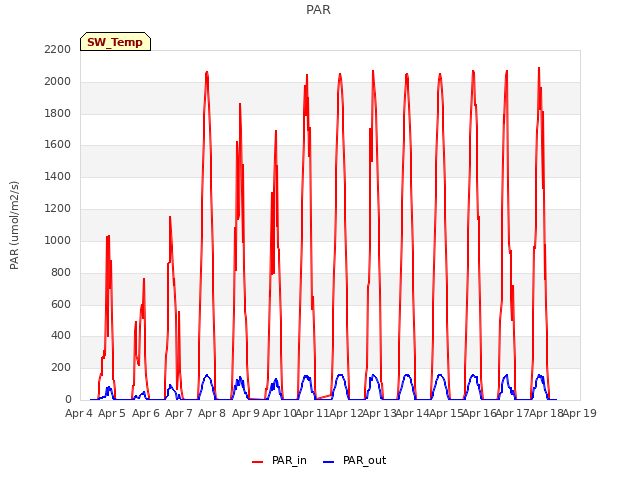The height and width of the screenshot is (480, 640).
Task: Click the Apr 14 x-axis label
Action: coord(412,413)
